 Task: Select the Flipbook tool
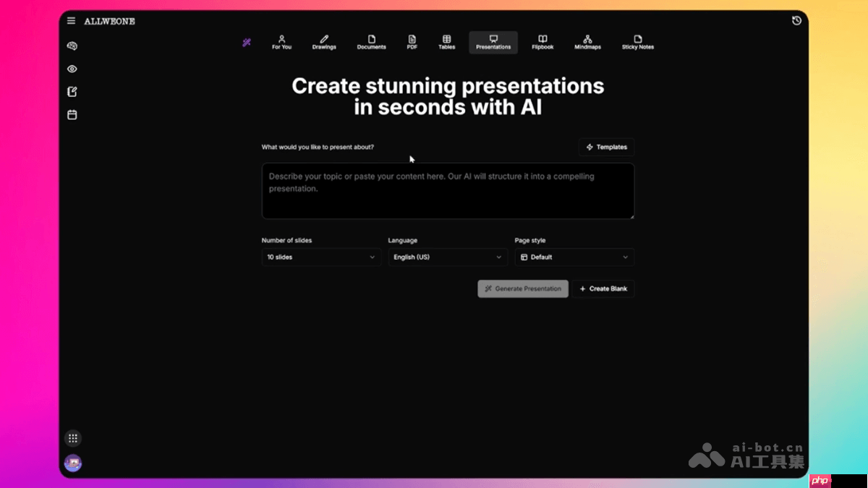pos(542,42)
